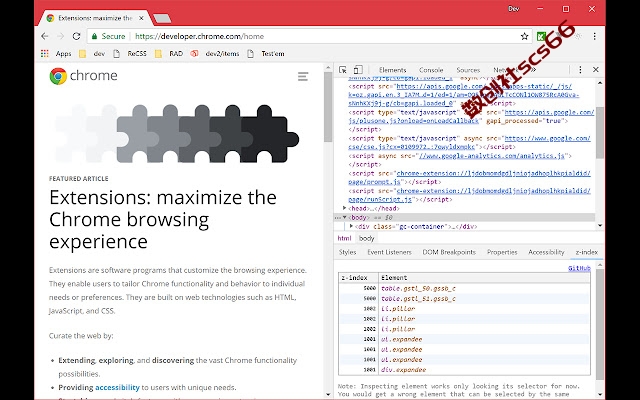Open the Dev profile button
The image size is (640, 400).
pyautogui.click(x=513, y=9)
